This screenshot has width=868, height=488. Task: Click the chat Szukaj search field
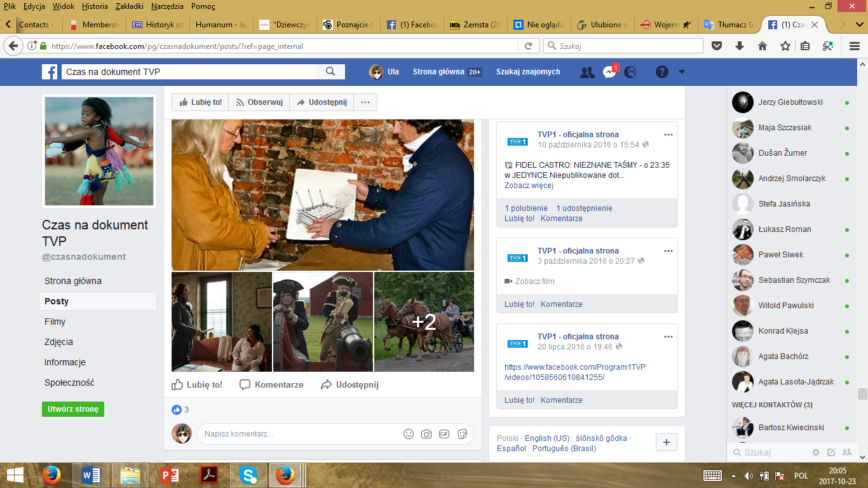point(769,452)
